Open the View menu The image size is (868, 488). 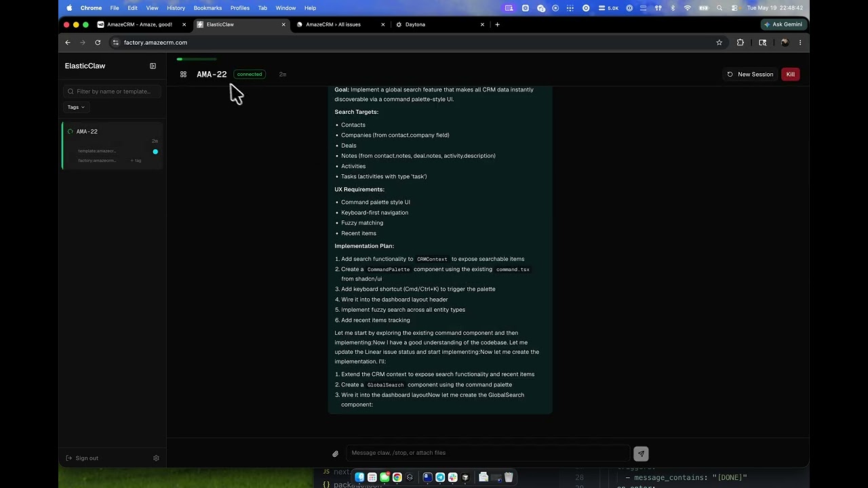pyautogui.click(x=152, y=8)
